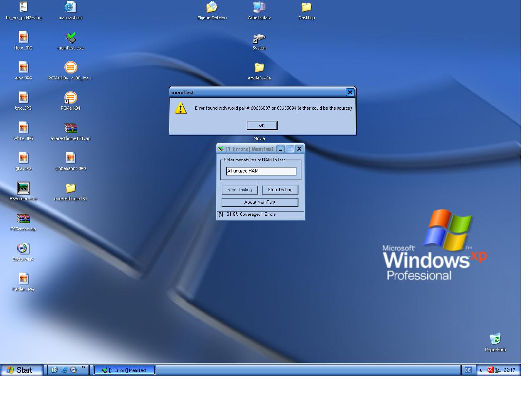Click the first Quick Launch icon
The height and width of the screenshot is (399, 532).
[x=54, y=370]
